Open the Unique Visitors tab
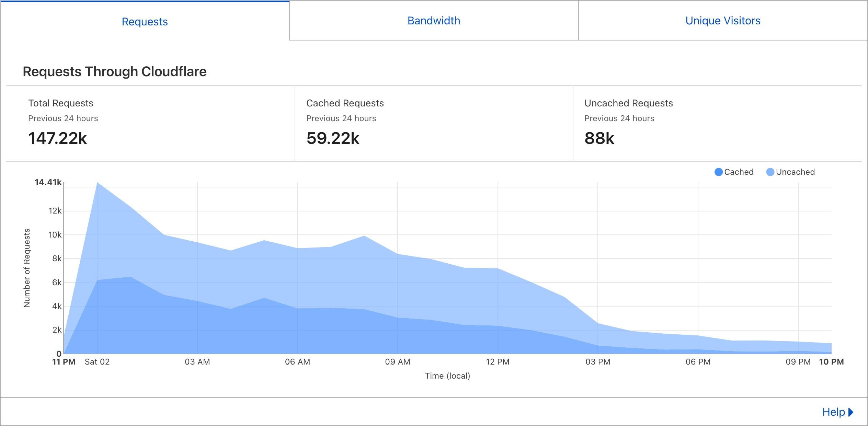The height and width of the screenshot is (426, 868). [723, 21]
